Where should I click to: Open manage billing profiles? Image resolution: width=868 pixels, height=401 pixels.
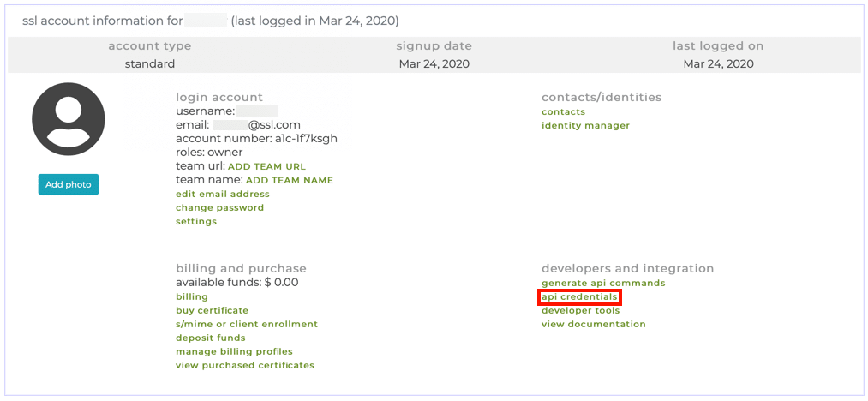(x=234, y=351)
